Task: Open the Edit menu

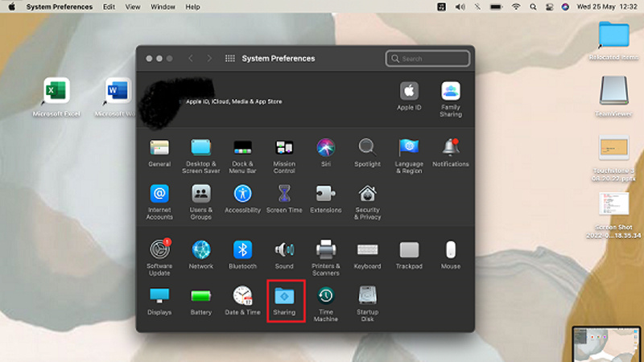Action: tap(109, 6)
